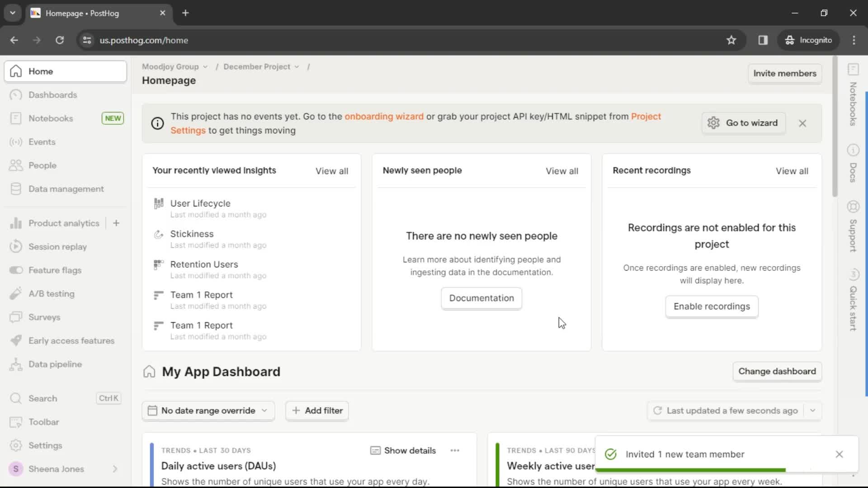Image resolution: width=868 pixels, height=488 pixels.
Task: Open the User Lifecycle insight
Action: (x=200, y=203)
